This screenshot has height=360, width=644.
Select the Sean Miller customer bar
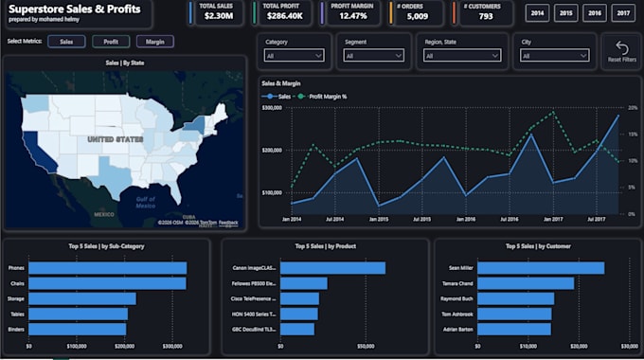click(x=541, y=268)
